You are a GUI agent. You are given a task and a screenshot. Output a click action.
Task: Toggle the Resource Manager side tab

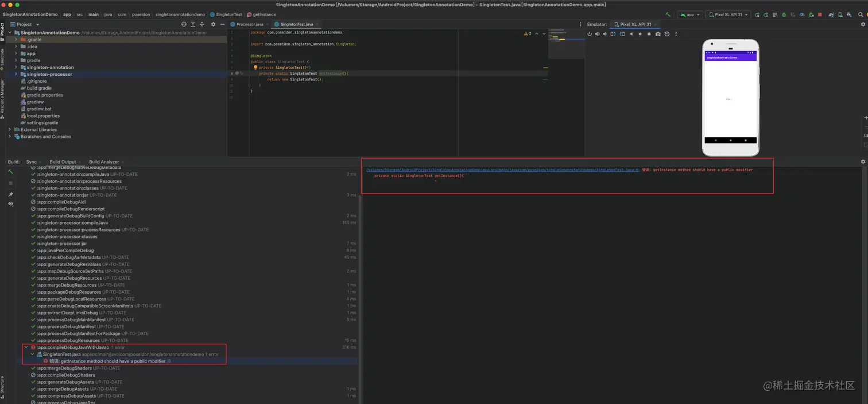(2, 99)
